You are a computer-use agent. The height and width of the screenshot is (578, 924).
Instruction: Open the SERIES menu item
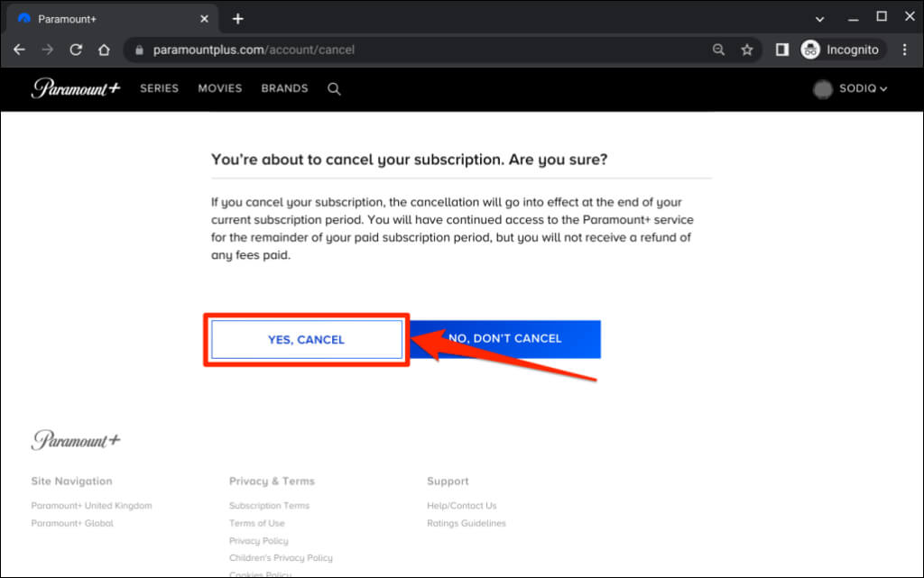[x=159, y=88]
